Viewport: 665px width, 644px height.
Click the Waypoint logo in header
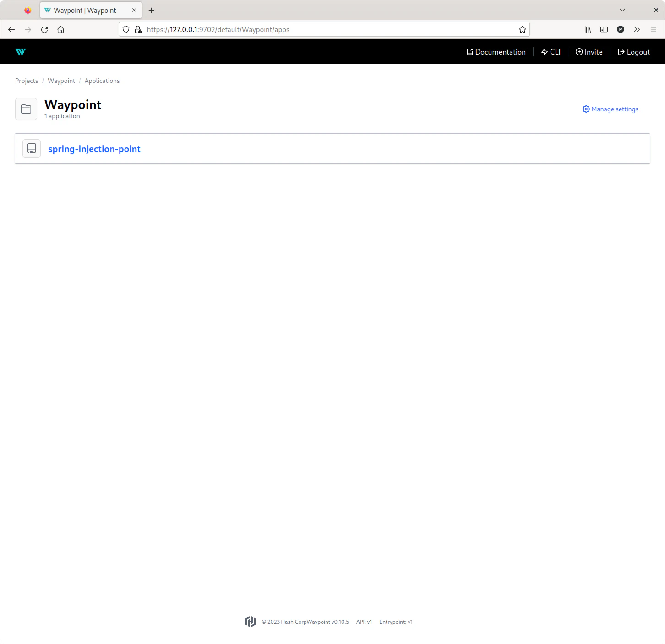[21, 52]
